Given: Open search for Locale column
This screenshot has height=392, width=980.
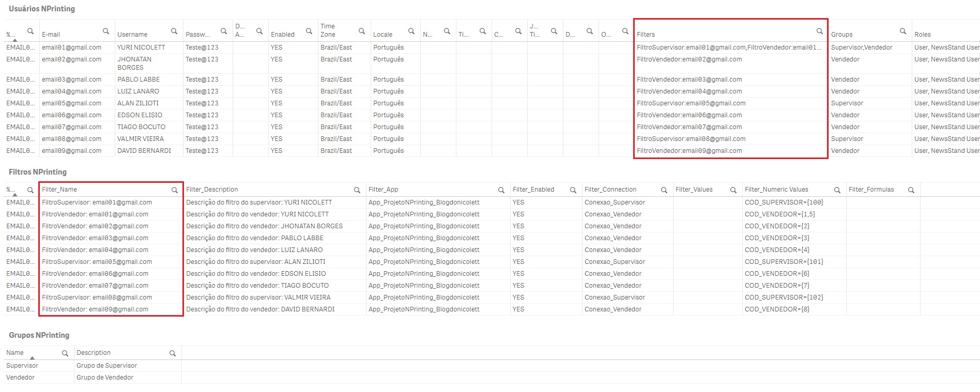Looking at the screenshot, I should tap(411, 32).
